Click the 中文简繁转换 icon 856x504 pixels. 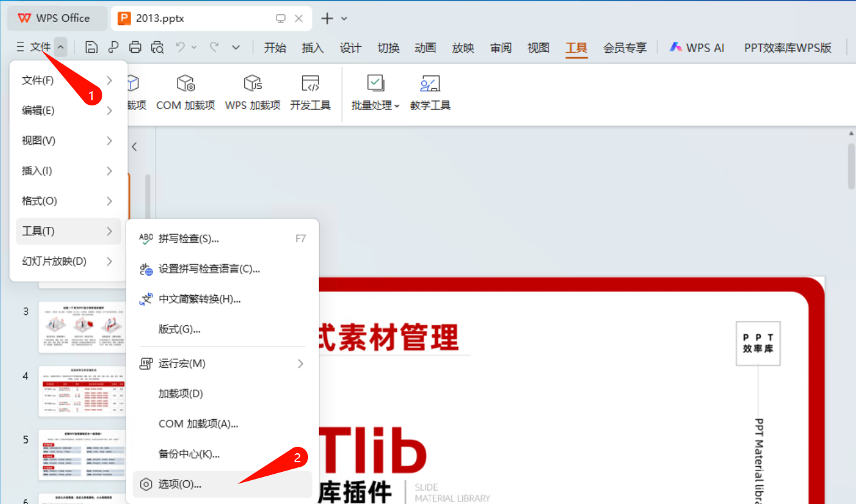point(147,299)
